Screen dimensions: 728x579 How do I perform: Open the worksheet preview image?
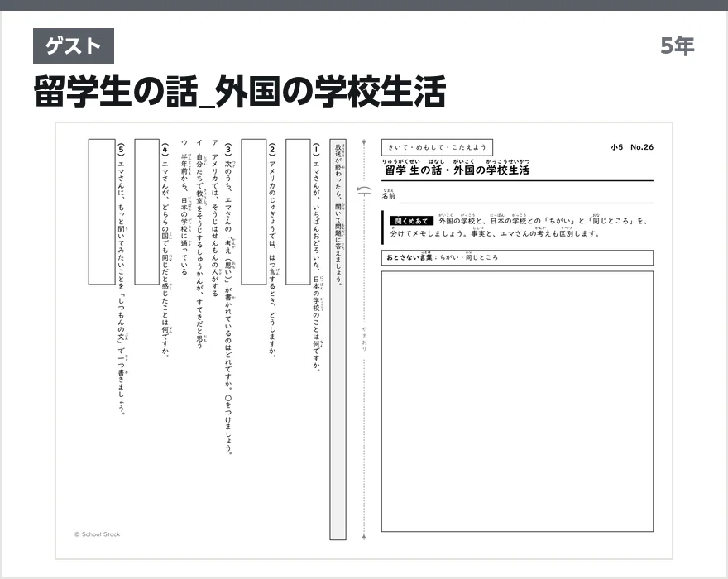click(x=364, y=341)
